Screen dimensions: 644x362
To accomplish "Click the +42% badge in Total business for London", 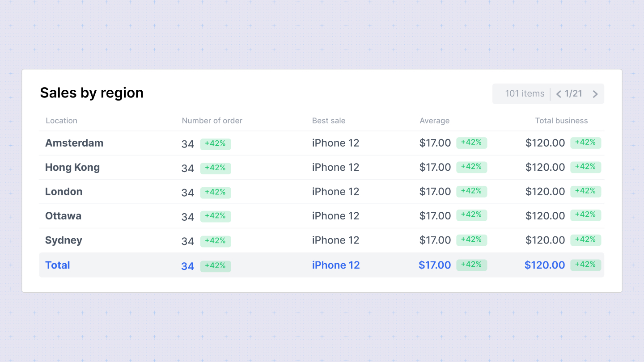I will (x=586, y=191).
